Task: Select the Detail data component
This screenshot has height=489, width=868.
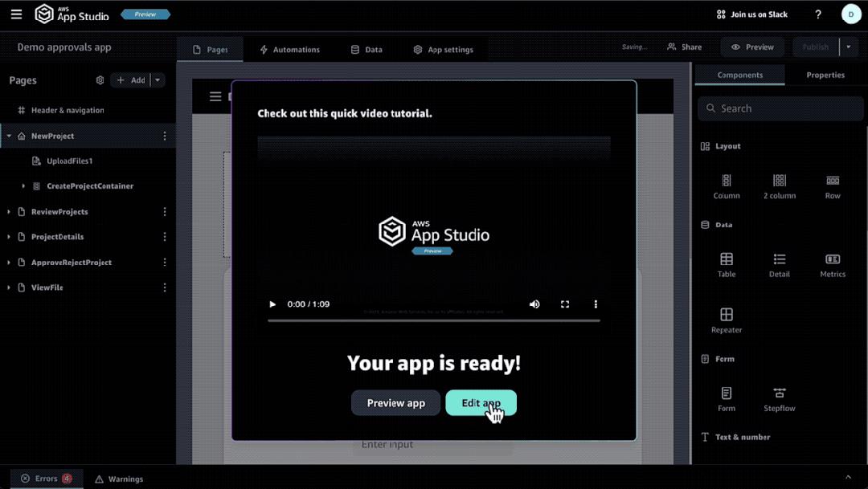Action: click(780, 265)
